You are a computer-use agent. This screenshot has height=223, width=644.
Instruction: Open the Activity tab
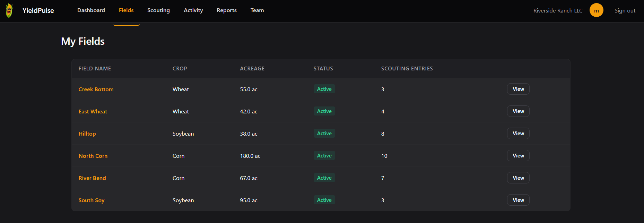coord(193,10)
